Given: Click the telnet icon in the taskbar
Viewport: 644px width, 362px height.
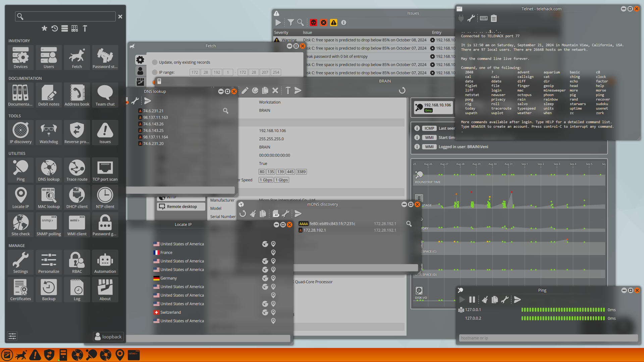Looking at the screenshot, I should click(x=133, y=355).
